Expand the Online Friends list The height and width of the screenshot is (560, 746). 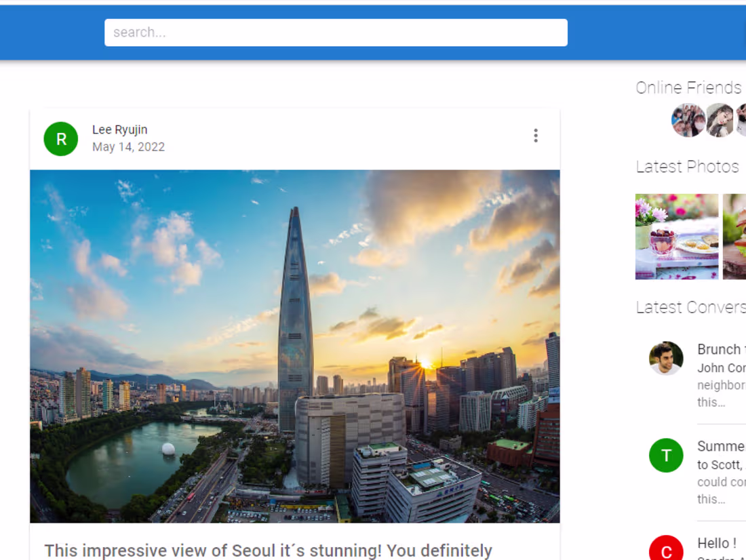[x=688, y=87]
